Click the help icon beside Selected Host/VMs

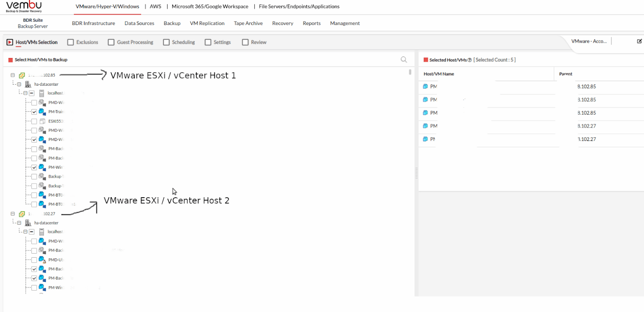(469, 60)
